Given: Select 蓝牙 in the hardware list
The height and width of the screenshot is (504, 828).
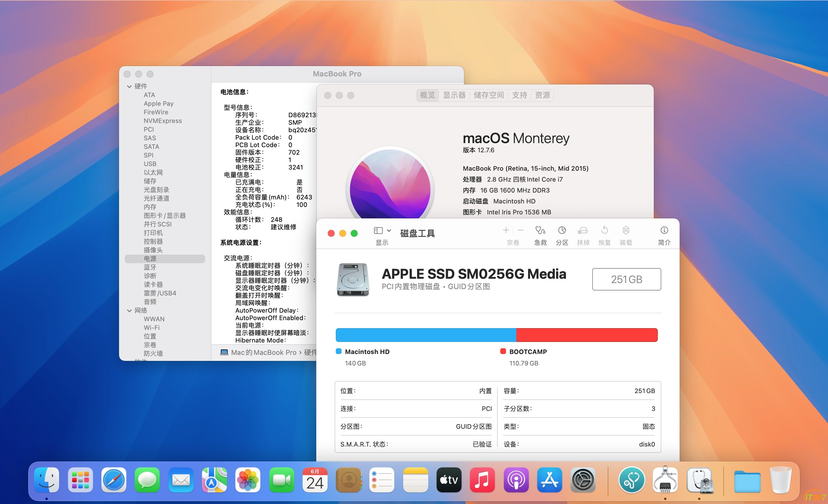Looking at the screenshot, I should pyautogui.click(x=150, y=267).
